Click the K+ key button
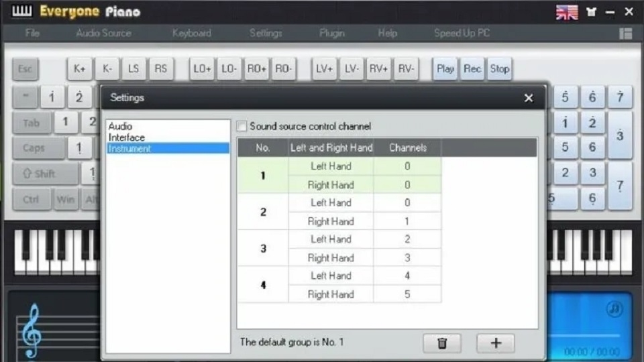This screenshot has width=644, height=362. (x=79, y=68)
